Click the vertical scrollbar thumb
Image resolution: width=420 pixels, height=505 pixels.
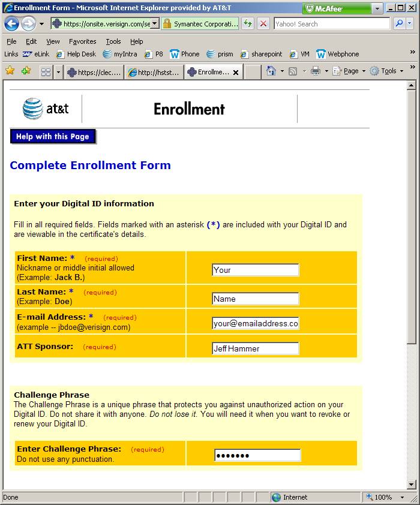412,217
